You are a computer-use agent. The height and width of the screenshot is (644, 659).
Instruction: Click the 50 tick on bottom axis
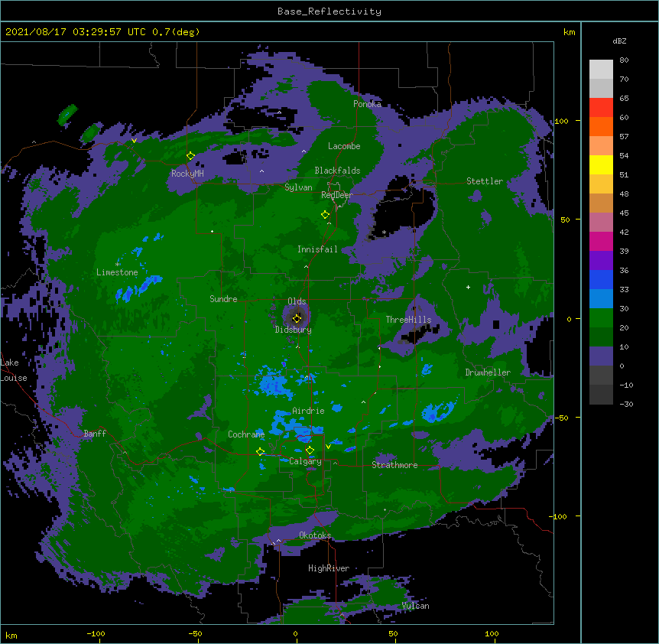point(393,633)
